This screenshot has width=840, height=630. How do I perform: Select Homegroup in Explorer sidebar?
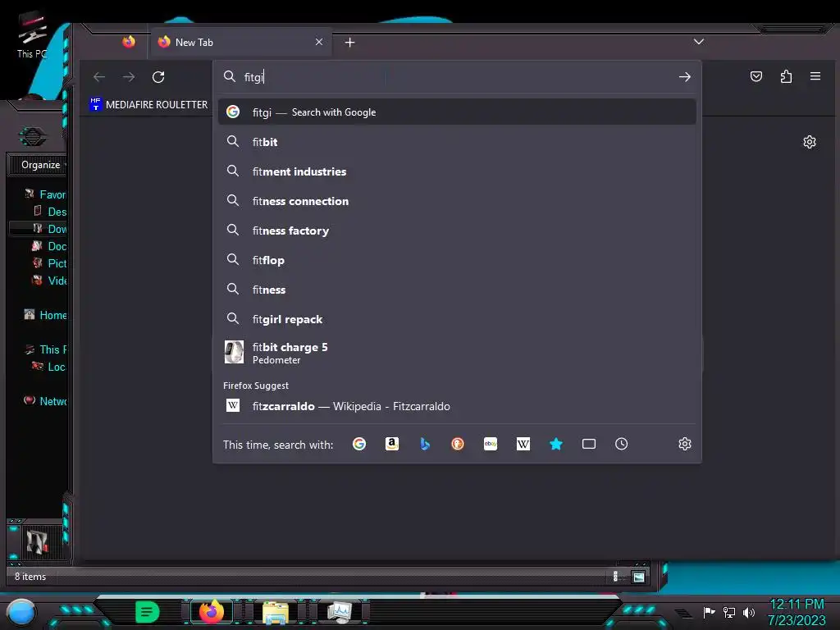[46, 315]
